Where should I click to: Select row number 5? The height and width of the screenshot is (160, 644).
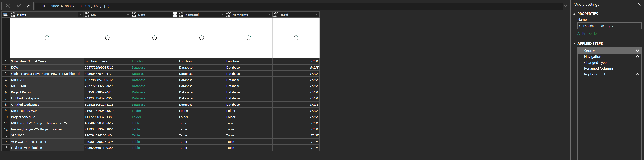[x=6, y=86]
